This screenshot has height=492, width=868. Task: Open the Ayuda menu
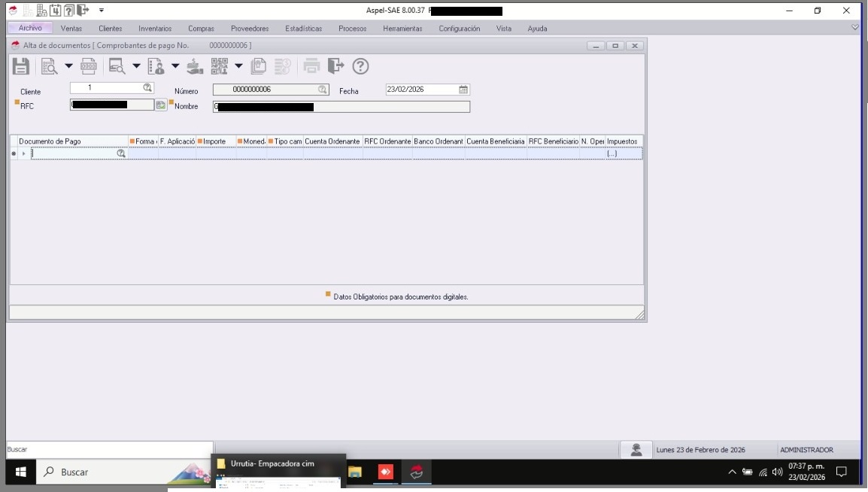click(x=537, y=29)
